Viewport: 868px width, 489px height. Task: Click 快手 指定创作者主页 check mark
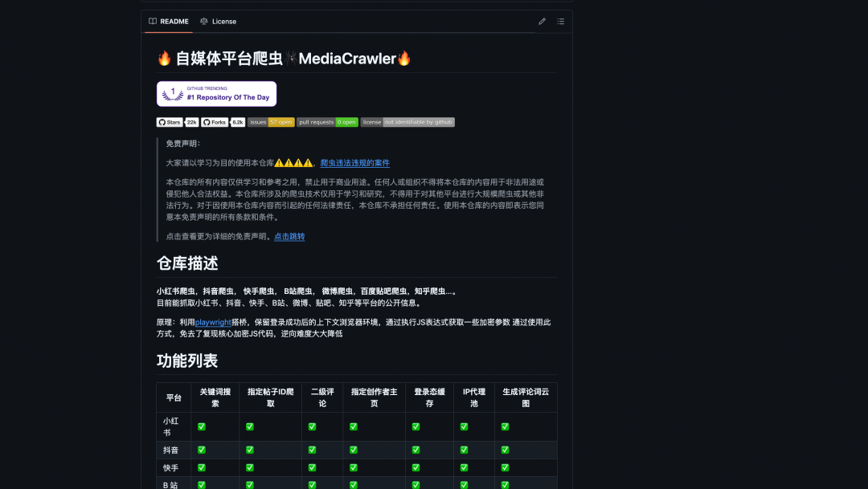353,468
